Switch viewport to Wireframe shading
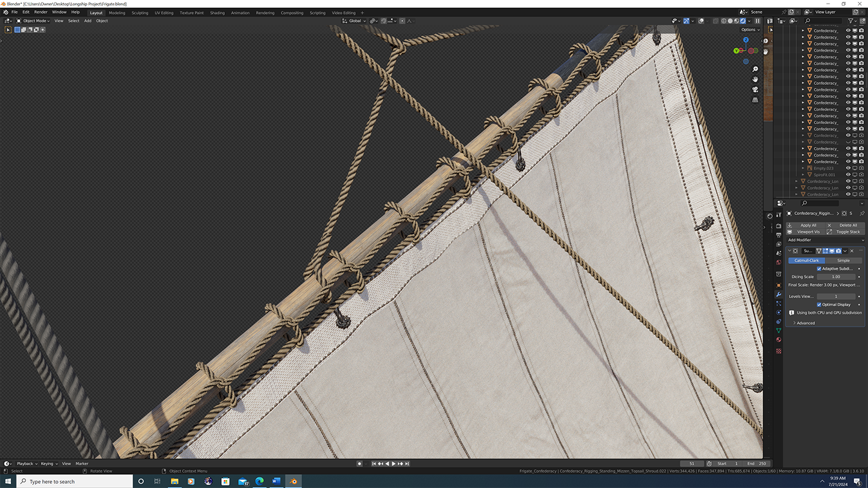This screenshot has width=868, height=488. [724, 21]
